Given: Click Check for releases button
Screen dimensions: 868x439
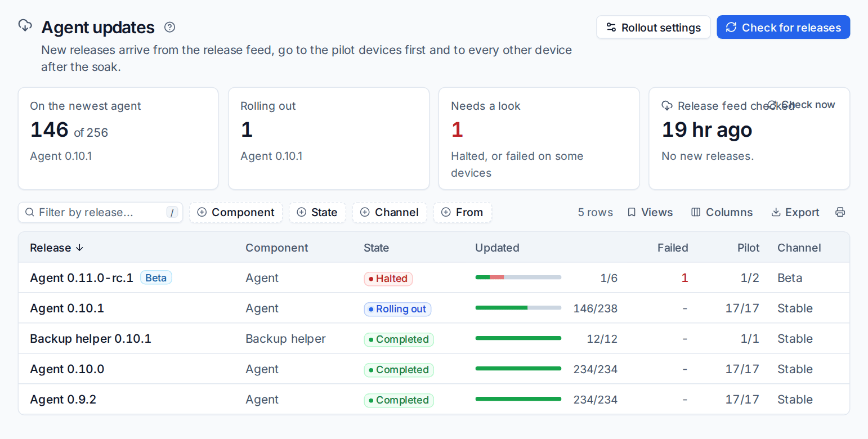Looking at the screenshot, I should click(x=783, y=27).
